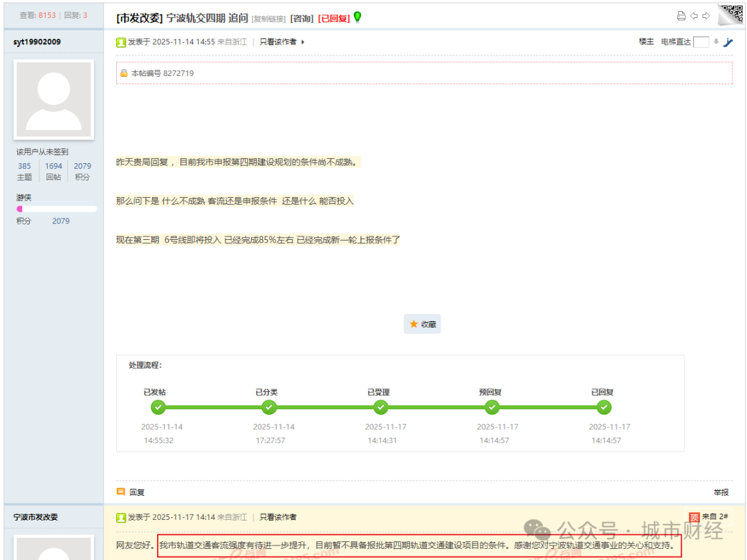Click the print icon at top right
Viewport: 747px width, 560px height.
[681, 16]
